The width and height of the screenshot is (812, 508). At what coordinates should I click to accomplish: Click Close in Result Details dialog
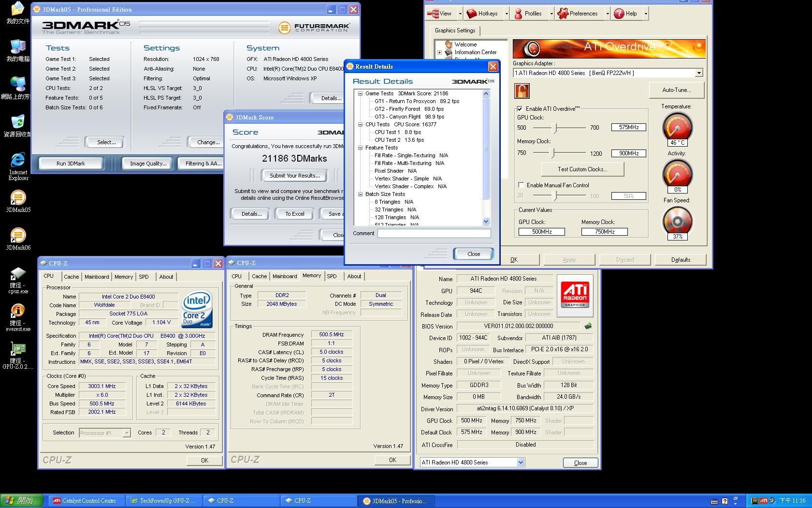(x=473, y=254)
